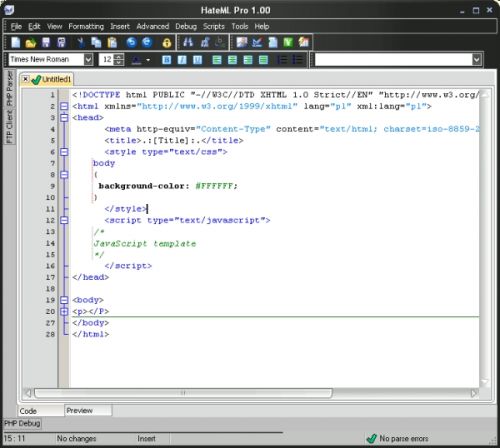Image resolution: width=500 pixels, height=448 pixels.
Task: Click the Find and Replace icon
Action: pos(205,42)
